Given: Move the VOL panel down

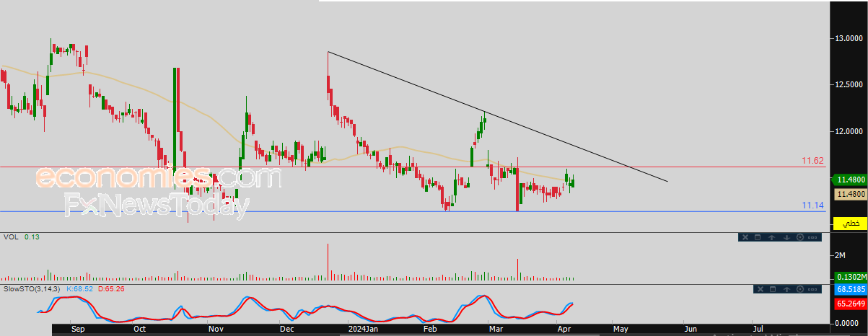Looking at the screenshot, I should click(786, 237).
